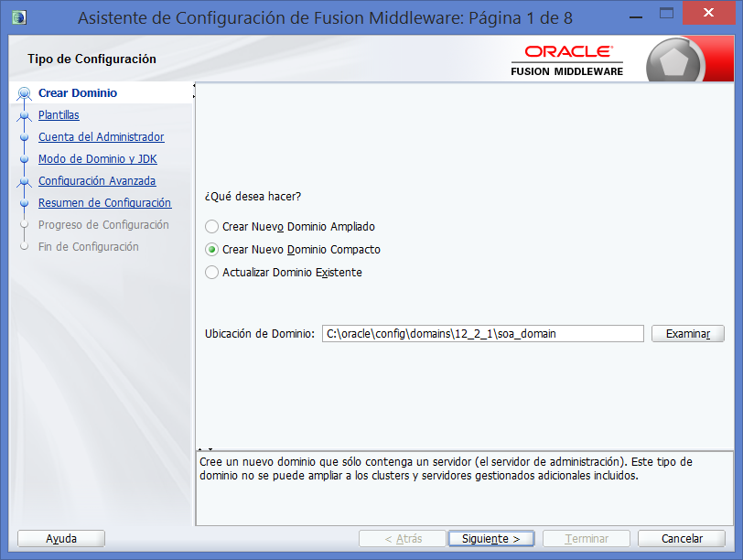The width and height of the screenshot is (743, 560).
Task: Click the pentagon emblem in header
Action: pyautogui.click(x=674, y=62)
